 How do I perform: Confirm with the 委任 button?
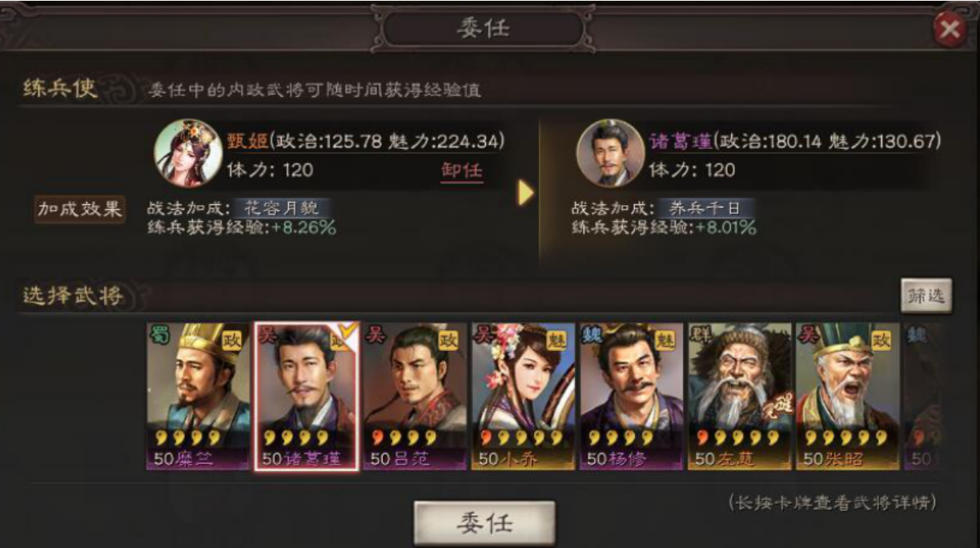[484, 523]
